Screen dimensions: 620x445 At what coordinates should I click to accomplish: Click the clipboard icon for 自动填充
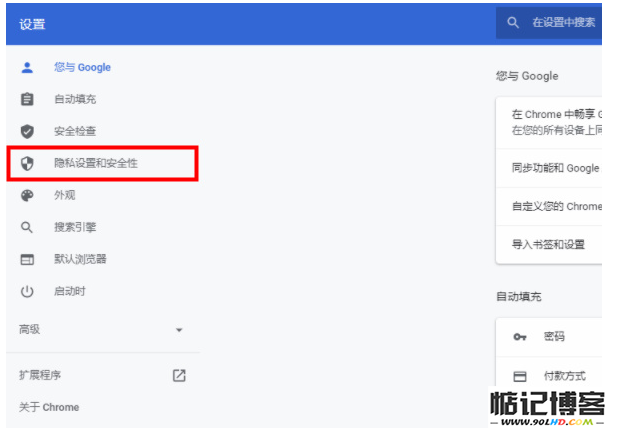click(27, 99)
